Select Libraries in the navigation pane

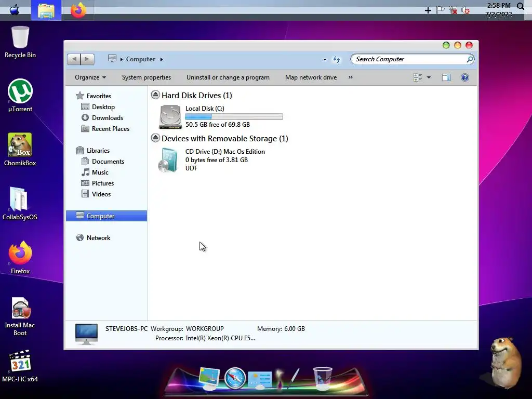pos(98,151)
